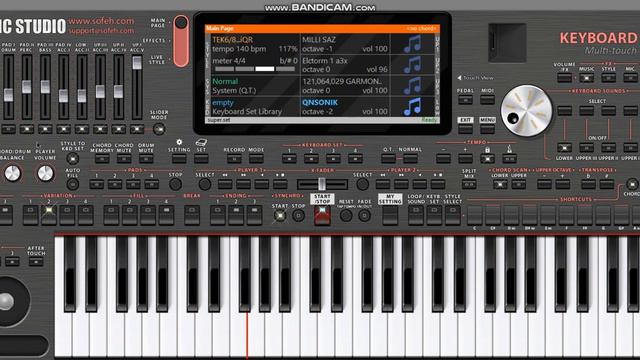Image resolution: width=640 pixels, height=360 pixels.
Task: Transpose up with the sharp button
Action: tap(607, 184)
